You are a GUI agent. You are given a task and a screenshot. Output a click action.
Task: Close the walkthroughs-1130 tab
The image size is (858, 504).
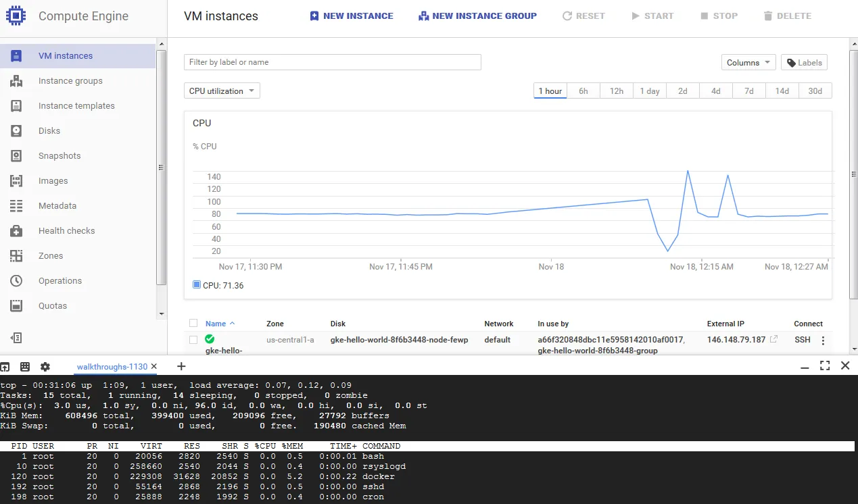pyautogui.click(x=153, y=366)
